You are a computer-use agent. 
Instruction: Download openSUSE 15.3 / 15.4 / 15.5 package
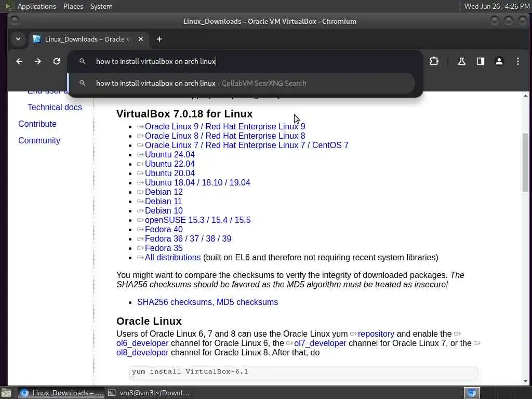pos(198,220)
